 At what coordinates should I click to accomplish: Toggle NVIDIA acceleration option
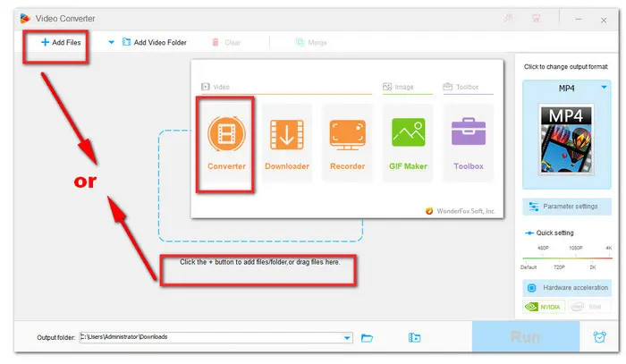pos(544,308)
